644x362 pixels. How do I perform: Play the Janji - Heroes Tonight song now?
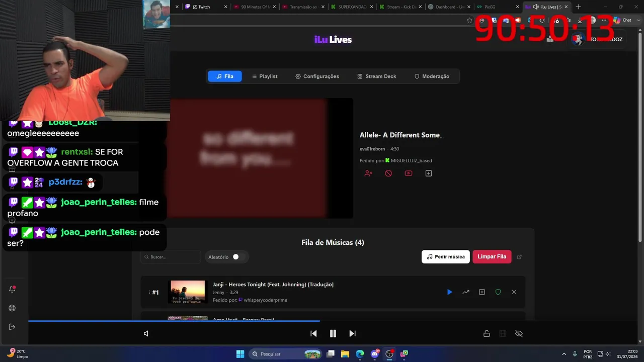pyautogui.click(x=450, y=292)
